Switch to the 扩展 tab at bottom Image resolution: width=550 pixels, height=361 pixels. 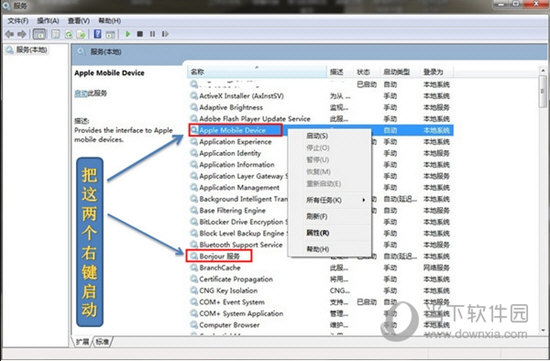click(x=82, y=342)
